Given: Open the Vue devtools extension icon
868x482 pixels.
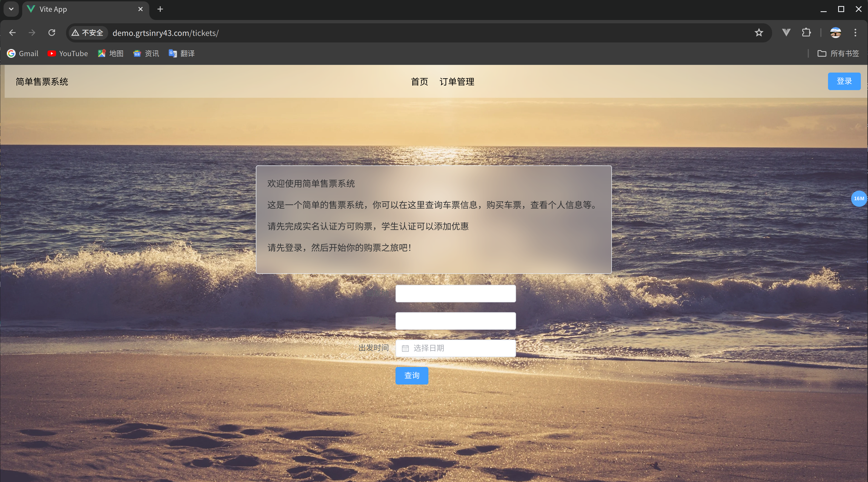Looking at the screenshot, I should [x=786, y=33].
